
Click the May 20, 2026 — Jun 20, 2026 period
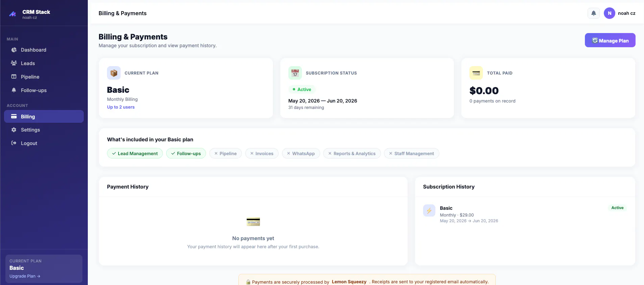(x=323, y=101)
